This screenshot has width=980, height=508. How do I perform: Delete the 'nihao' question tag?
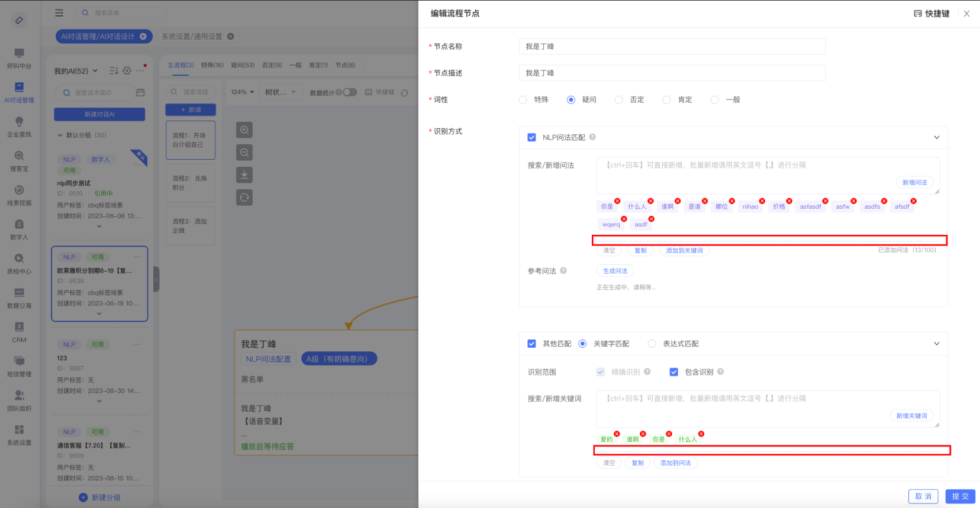[762, 201]
